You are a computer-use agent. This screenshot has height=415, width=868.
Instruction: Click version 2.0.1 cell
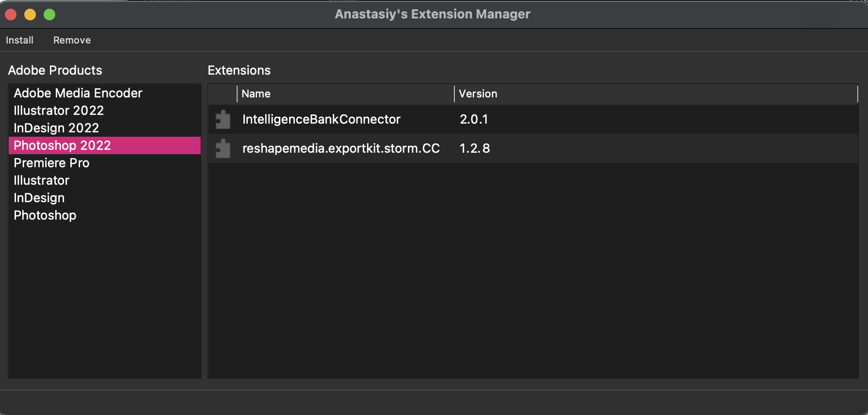(x=474, y=119)
